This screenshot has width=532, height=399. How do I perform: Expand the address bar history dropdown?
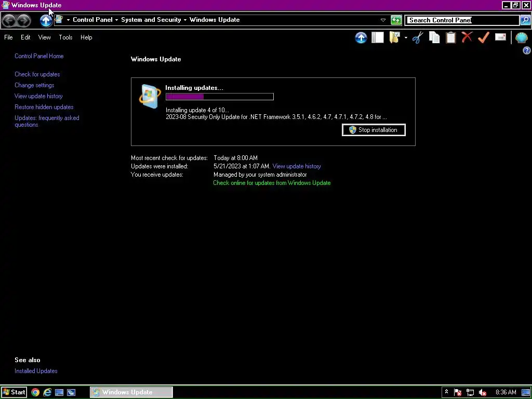(x=383, y=20)
